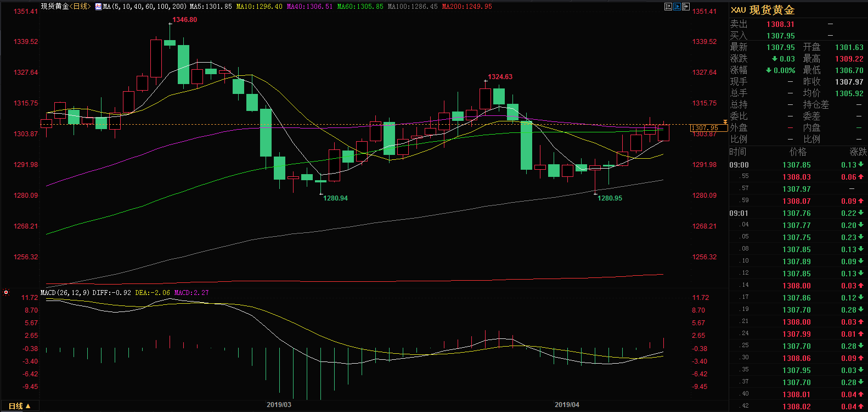868x412 pixels.
Task: Click the orange double-arrow marker above price tag
Action: pos(725,122)
